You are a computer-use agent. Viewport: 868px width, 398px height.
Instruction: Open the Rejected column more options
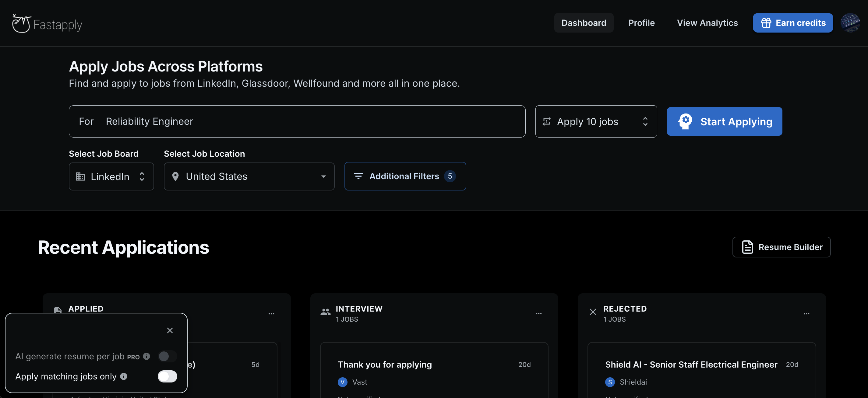pos(806,313)
